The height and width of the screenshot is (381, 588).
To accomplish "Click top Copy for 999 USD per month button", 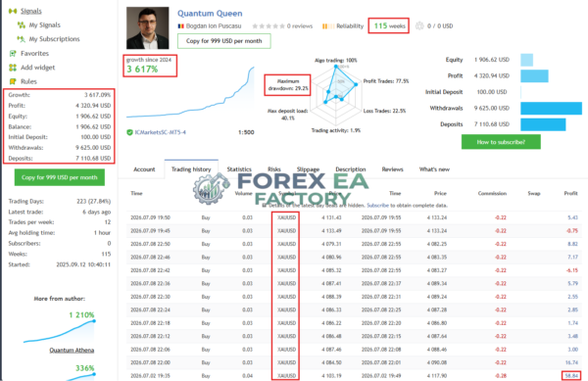I will [x=223, y=41].
